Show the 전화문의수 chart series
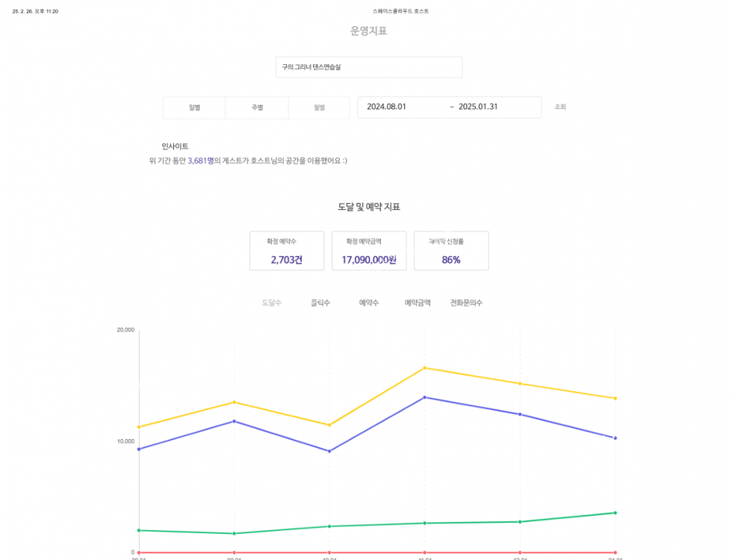Image resolution: width=732 pixels, height=560 pixels. (466, 303)
